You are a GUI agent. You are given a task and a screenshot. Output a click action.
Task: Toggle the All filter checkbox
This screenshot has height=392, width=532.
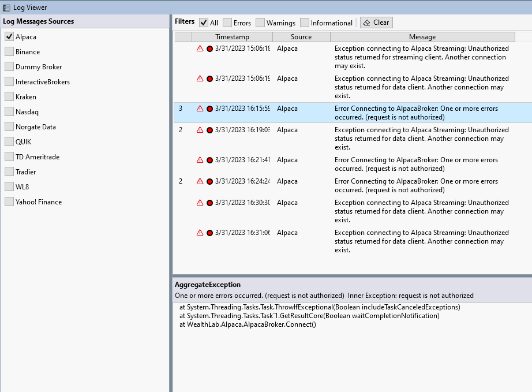(x=204, y=23)
